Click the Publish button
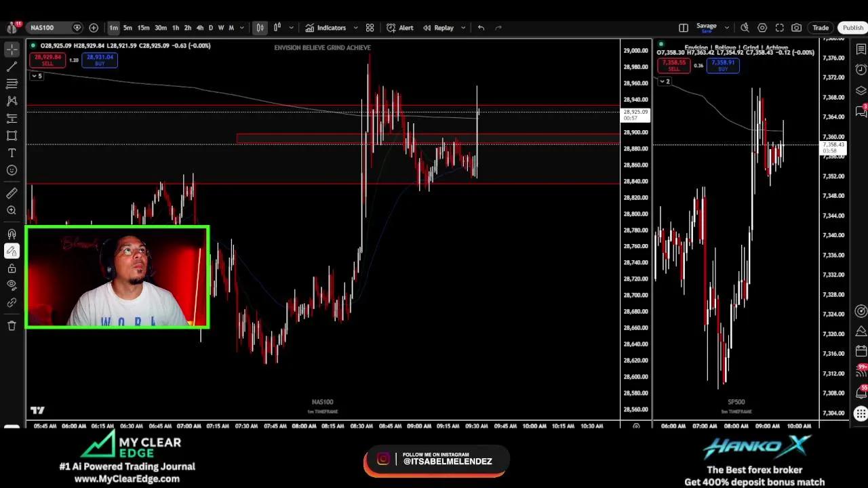This screenshot has height=488, width=868. pos(852,28)
